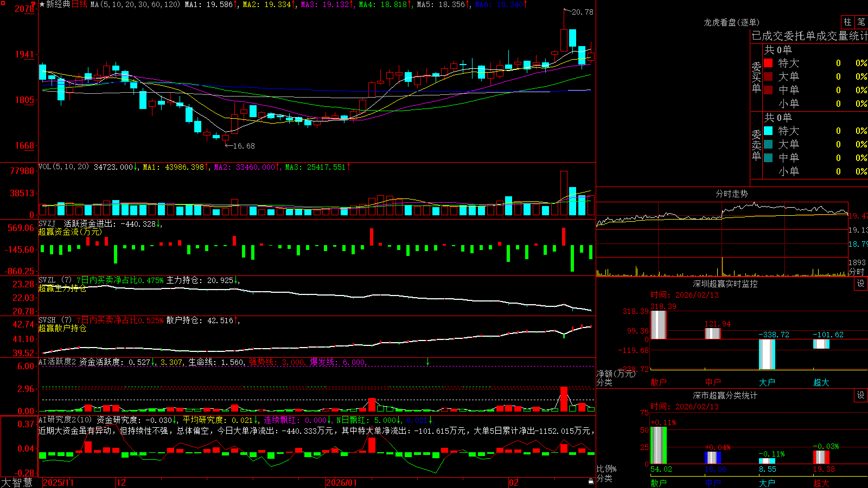Click the 1941 price axis label
868x488 pixels.
(25, 54)
